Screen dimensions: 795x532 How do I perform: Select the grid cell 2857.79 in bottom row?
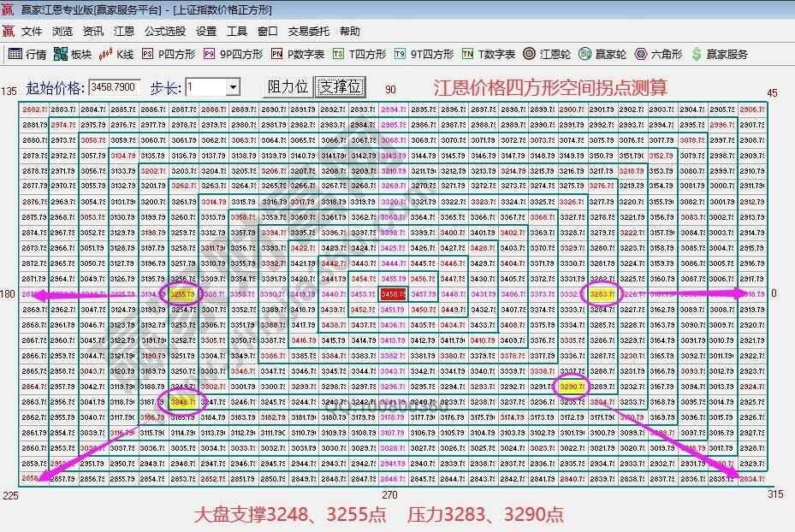click(x=62, y=479)
